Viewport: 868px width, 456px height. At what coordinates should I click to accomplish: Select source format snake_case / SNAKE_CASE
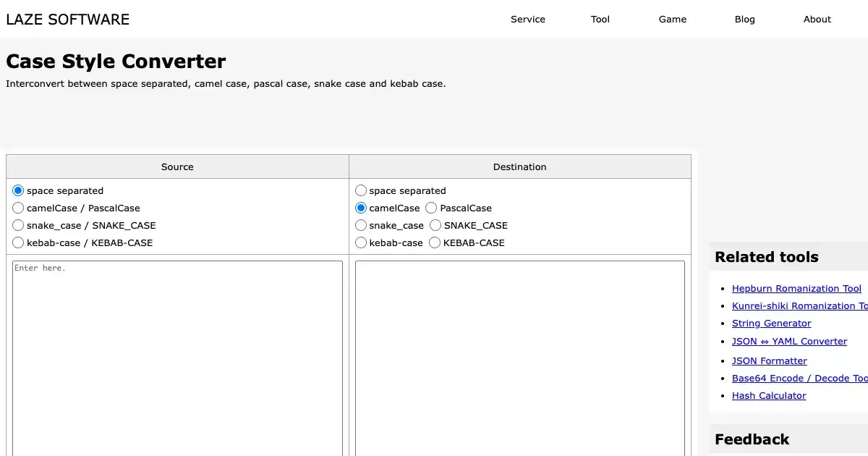point(19,225)
